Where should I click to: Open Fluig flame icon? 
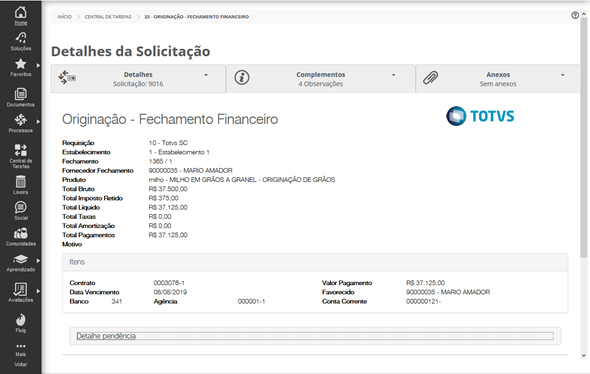click(x=21, y=320)
